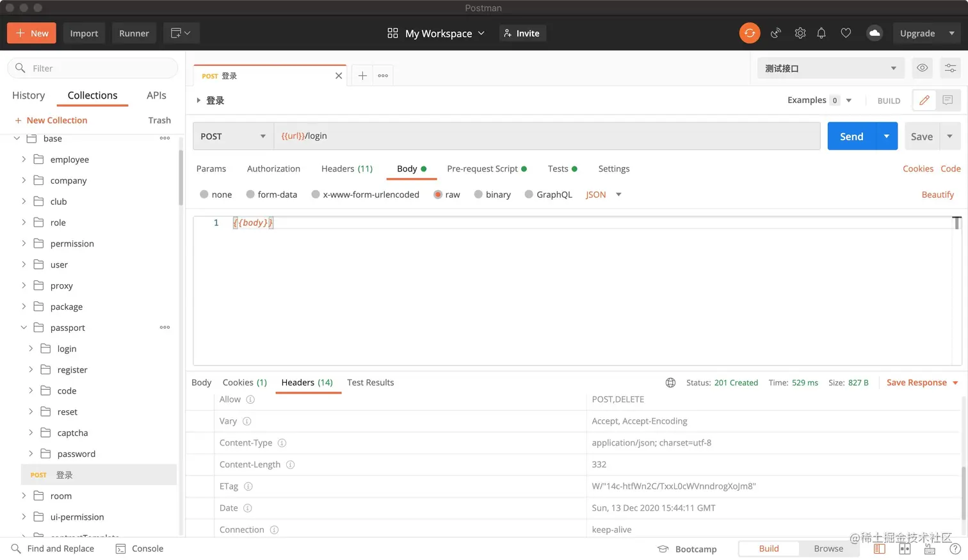Image resolution: width=968 pixels, height=560 pixels.
Task: Open the settings gear icon
Action: [800, 33]
